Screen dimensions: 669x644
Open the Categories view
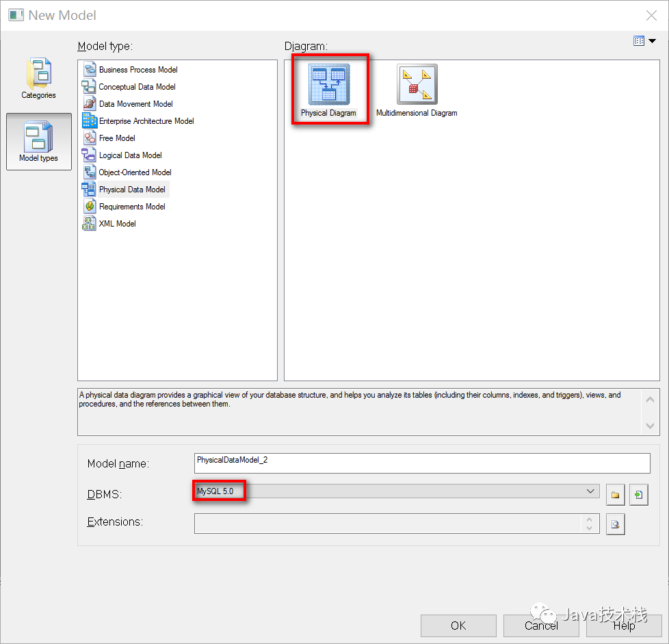(38, 78)
